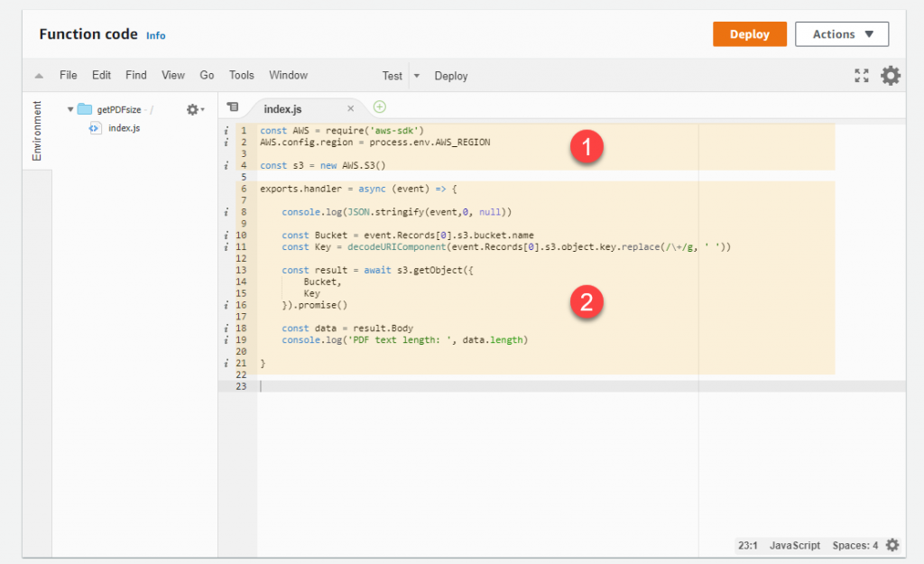
Task: Change indentation via Spaces: 4 in status bar
Action: tap(854, 545)
